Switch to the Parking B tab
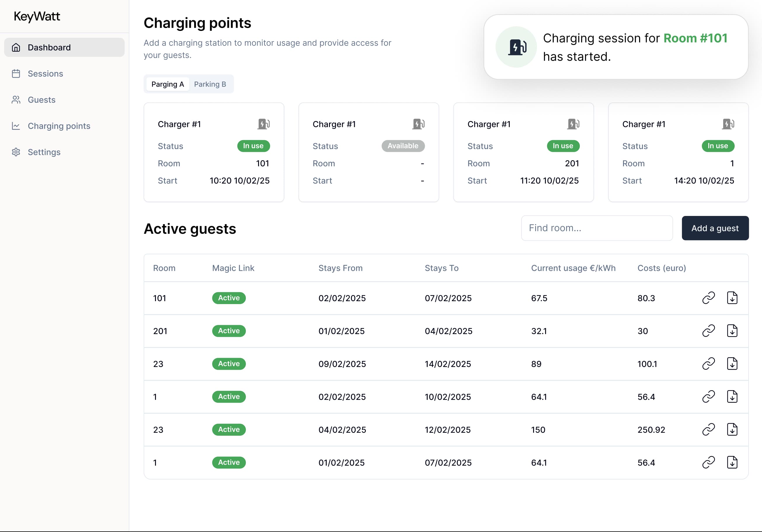Screen dimensions: 762x532 pyautogui.click(x=210, y=84)
